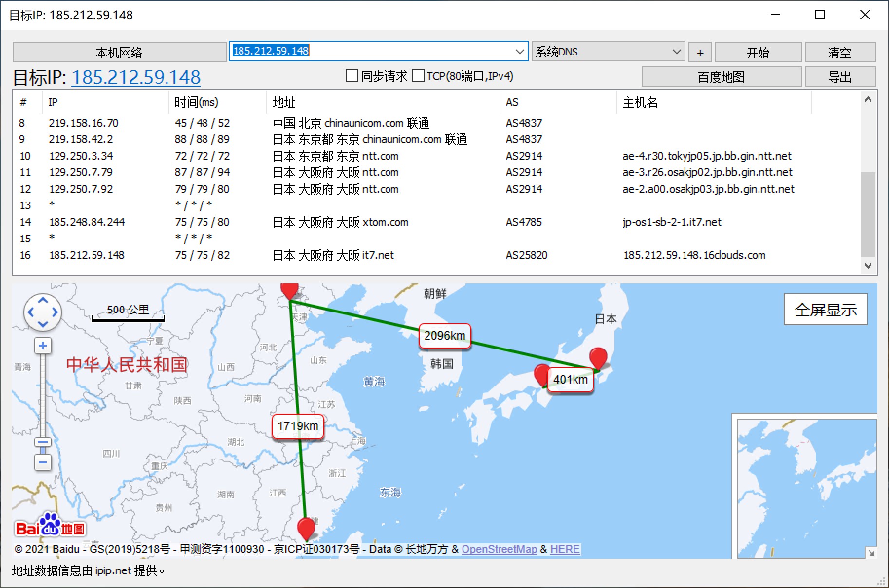Minimize the 目标IP window
Screen dimensions: 889x588
tap(776, 15)
